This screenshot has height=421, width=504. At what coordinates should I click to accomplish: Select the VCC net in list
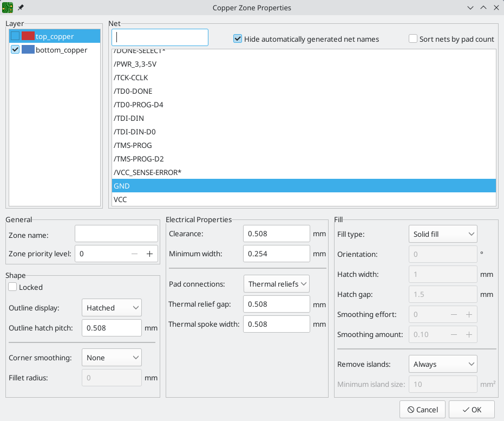click(120, 199)
